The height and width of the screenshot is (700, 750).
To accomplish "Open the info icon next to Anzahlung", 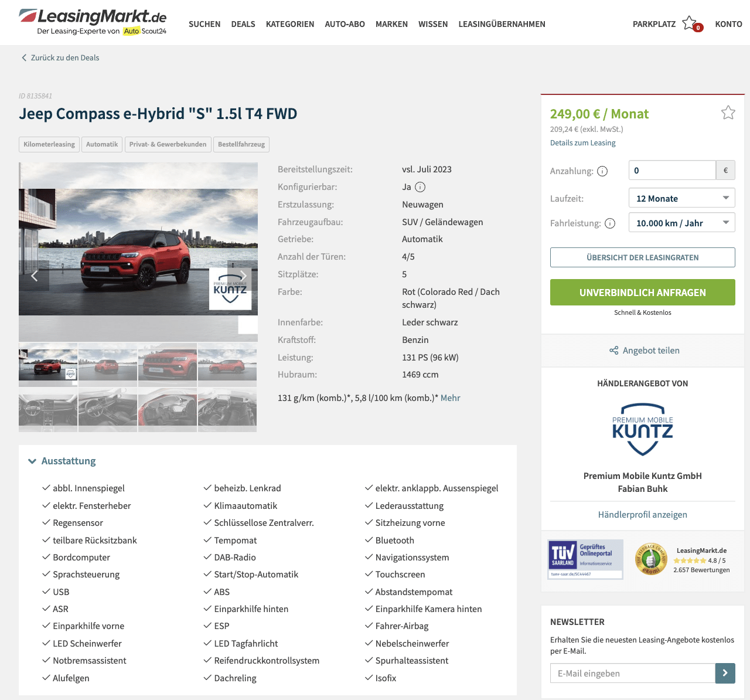I will click(x=602, y=171).
